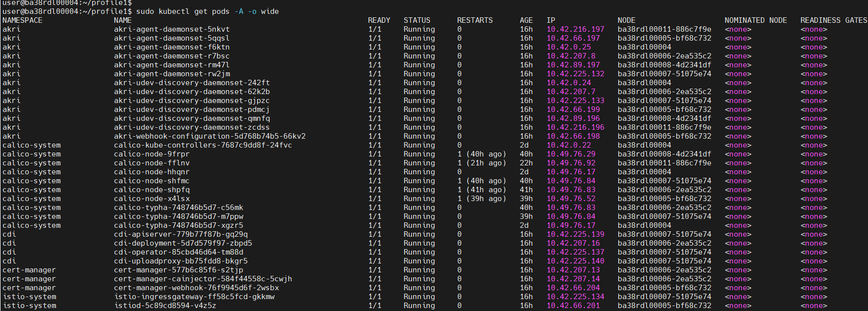Viewport: 868px width, 311px height.
Task: Click pod istiod-5c89cd8594-v4z5z
Action: (x=165, y=306)
